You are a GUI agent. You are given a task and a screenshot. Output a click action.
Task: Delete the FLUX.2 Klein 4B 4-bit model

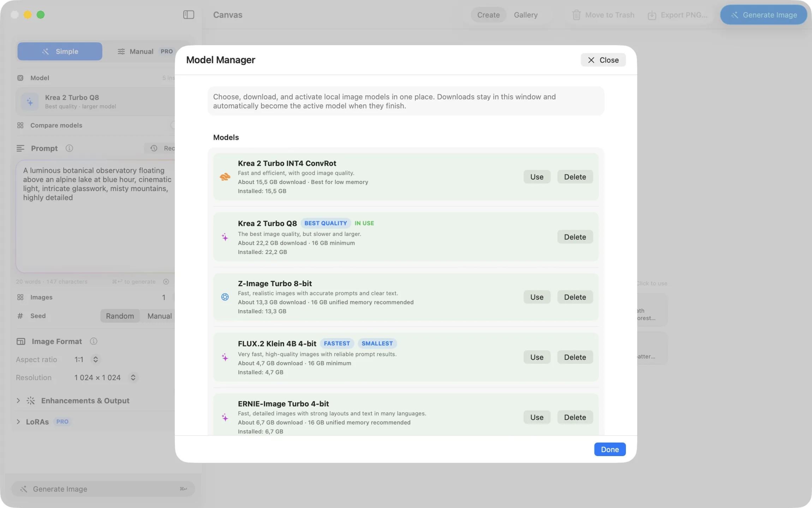pyautogui.click(x=575, y=357)
